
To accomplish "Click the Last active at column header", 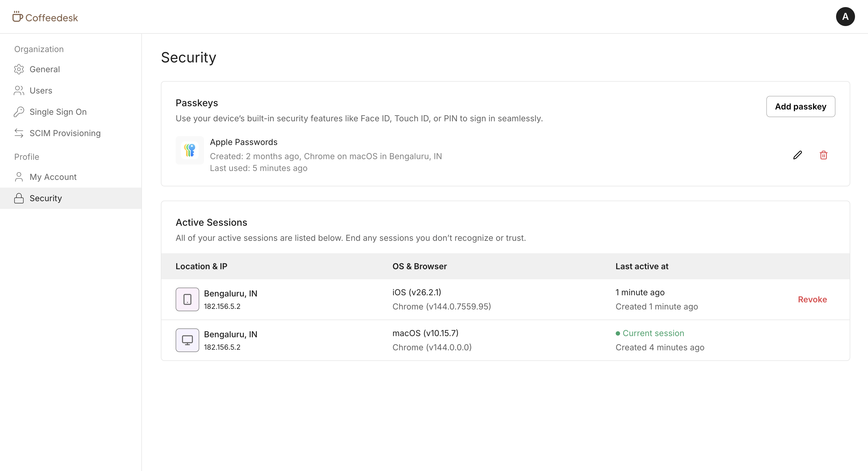I will point(642,266).
